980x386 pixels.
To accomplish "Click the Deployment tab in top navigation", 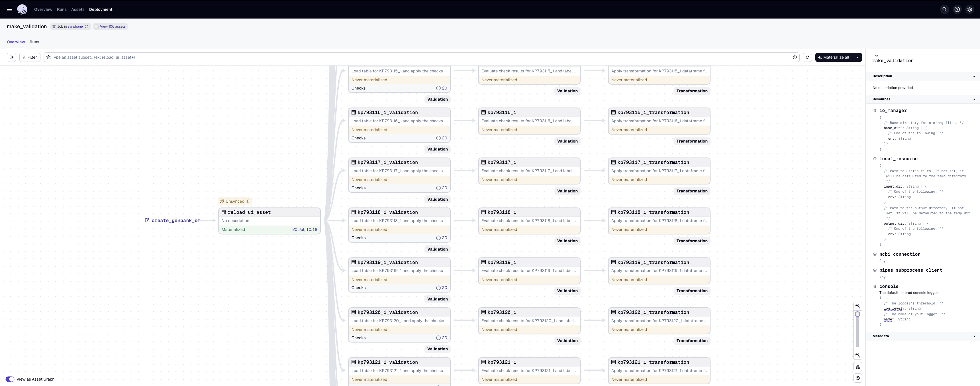I will click(x=101, y=9).
